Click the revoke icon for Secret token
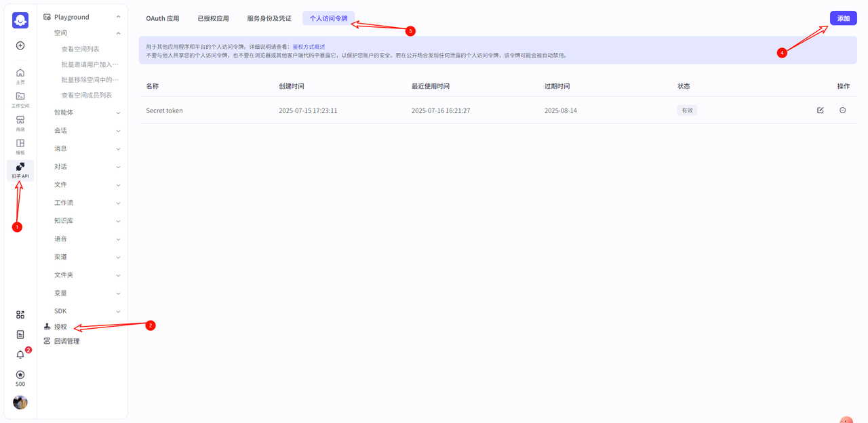Image resolution: width=868 pixels, height=423 pixels. pos(842,110)
